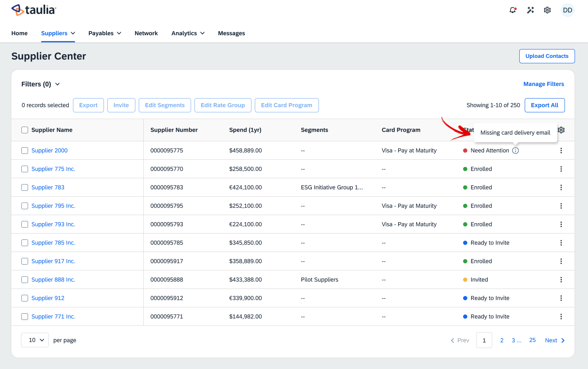Viewport: 588px width, 369px height.
Task: Open the notifications bell icon
Action: coord(513,10)
